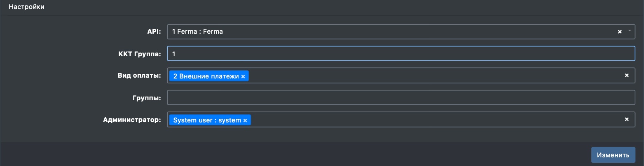Click the "1 Ferma : Ferma" selected value
The image size is (644, 166).
pyautogui.click(x=197, y=32)
